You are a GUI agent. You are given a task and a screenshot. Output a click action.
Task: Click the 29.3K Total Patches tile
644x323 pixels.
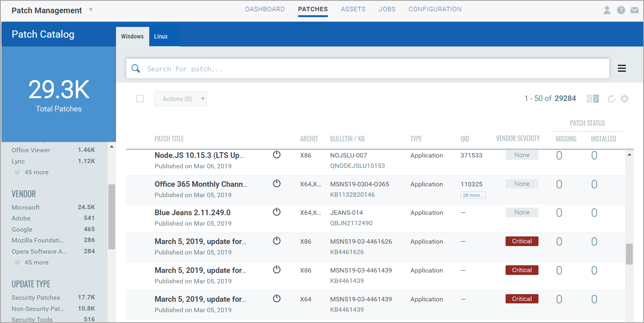[59, 94]
